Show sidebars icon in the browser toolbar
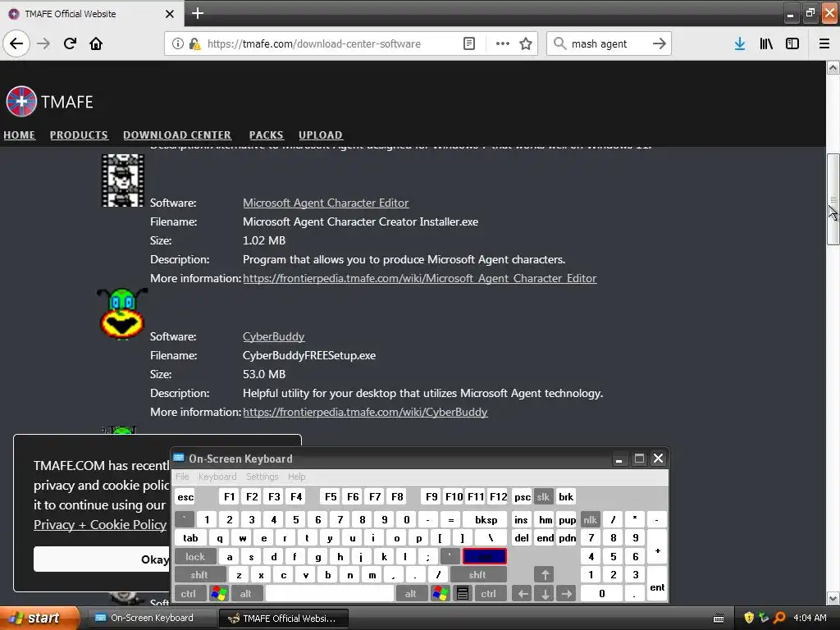Viewport: 840px width, 630px height. [x=792, y=44]
